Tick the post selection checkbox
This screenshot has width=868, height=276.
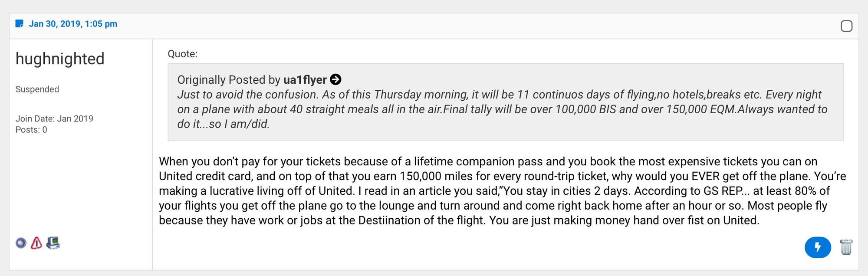(x=846, y=26)
